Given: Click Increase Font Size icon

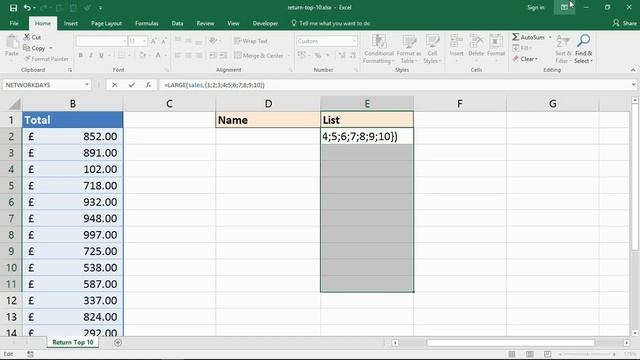Looking at the screenshot, I should [x=153, y=41].
